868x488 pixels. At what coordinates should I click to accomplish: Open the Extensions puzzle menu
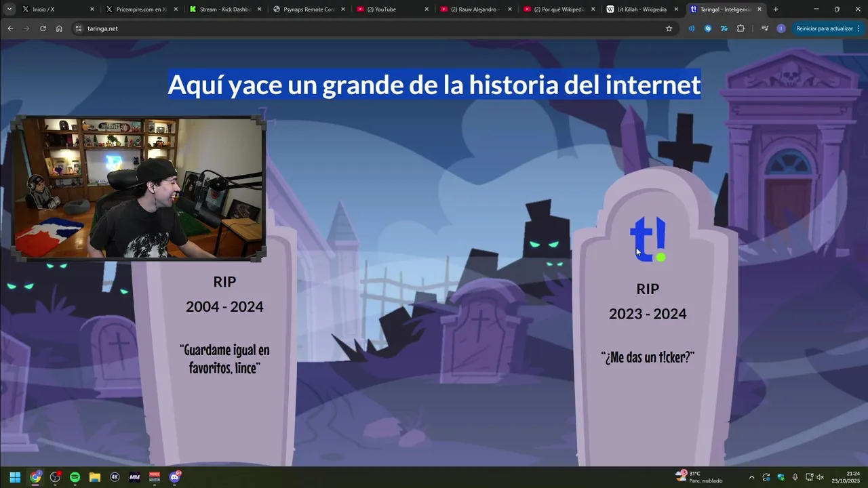click(x=741, y=28)
